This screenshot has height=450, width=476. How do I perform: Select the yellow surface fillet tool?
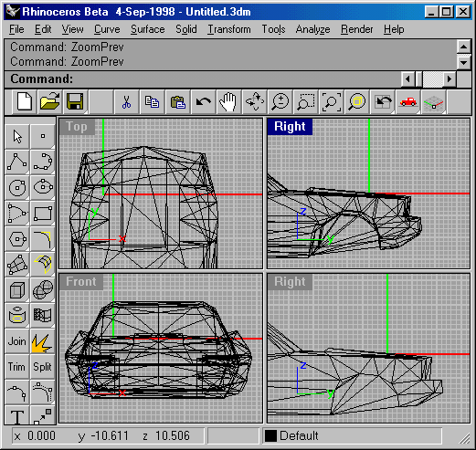point(43,264)
